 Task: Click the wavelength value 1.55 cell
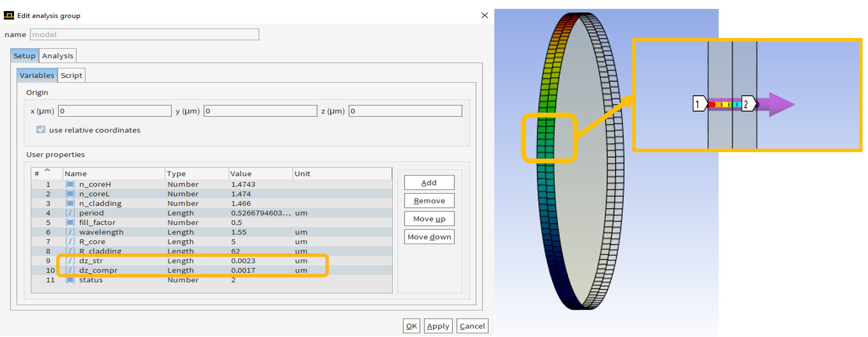click(x=239, y=232)
